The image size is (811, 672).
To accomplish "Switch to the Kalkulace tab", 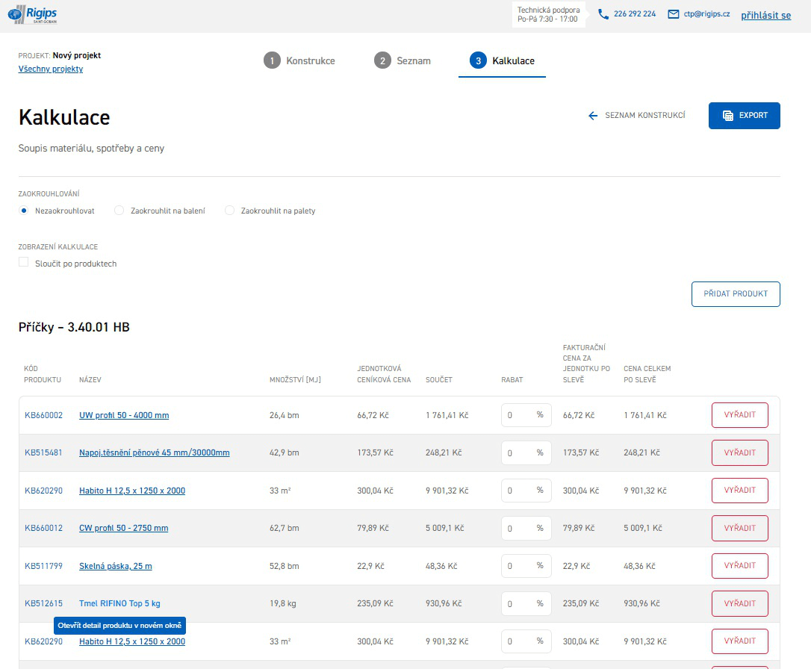I will coord(502,61).
